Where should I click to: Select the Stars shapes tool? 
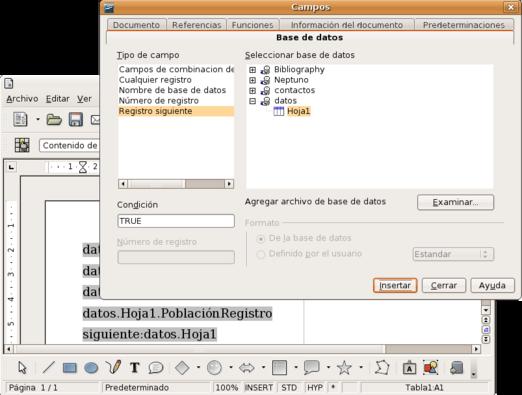[344, 368]
